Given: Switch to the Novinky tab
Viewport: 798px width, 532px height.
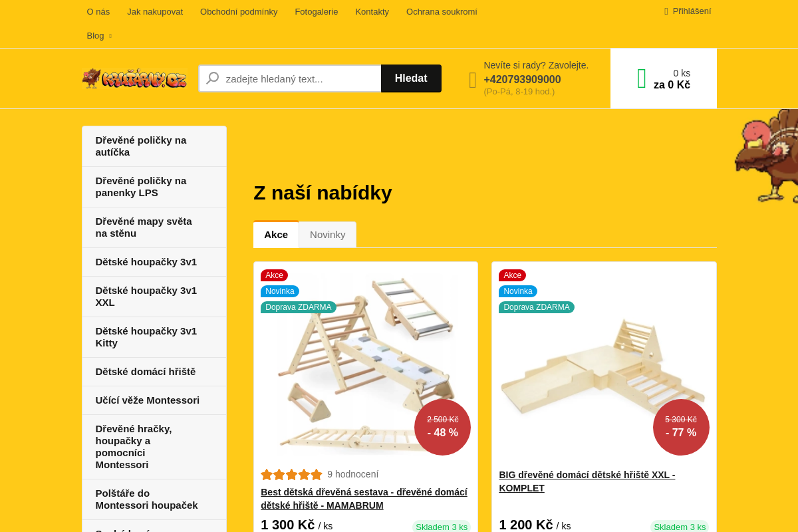Looking at the screenshot, I should click(x=328, y=234).
